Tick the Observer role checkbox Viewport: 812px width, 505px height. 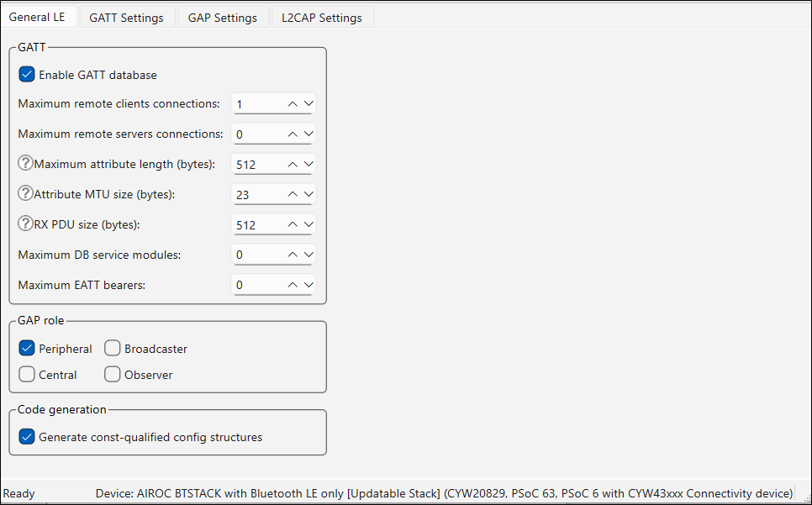tap(113, 375)
